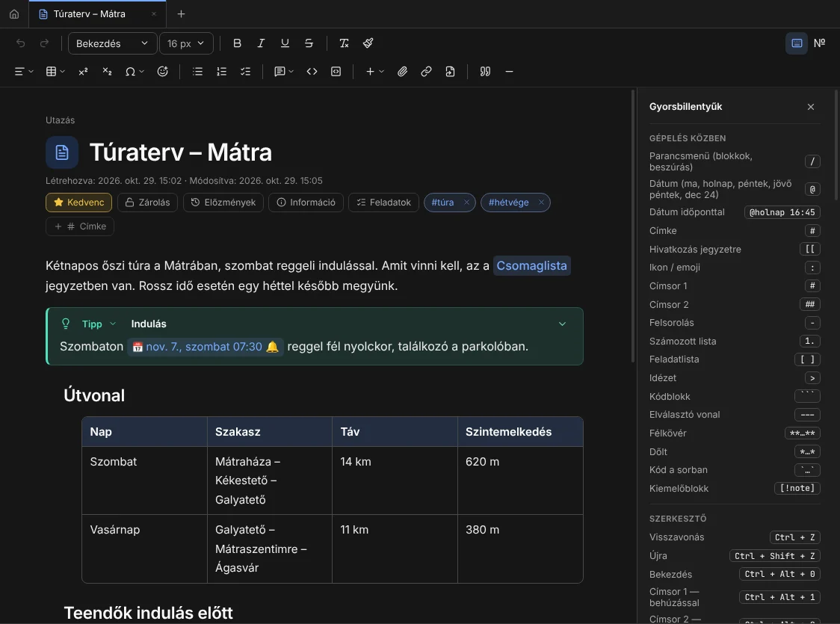Viewport: 840px width, 624px height.
Task: Open the callout block dropdown
Action: (284, 72)
